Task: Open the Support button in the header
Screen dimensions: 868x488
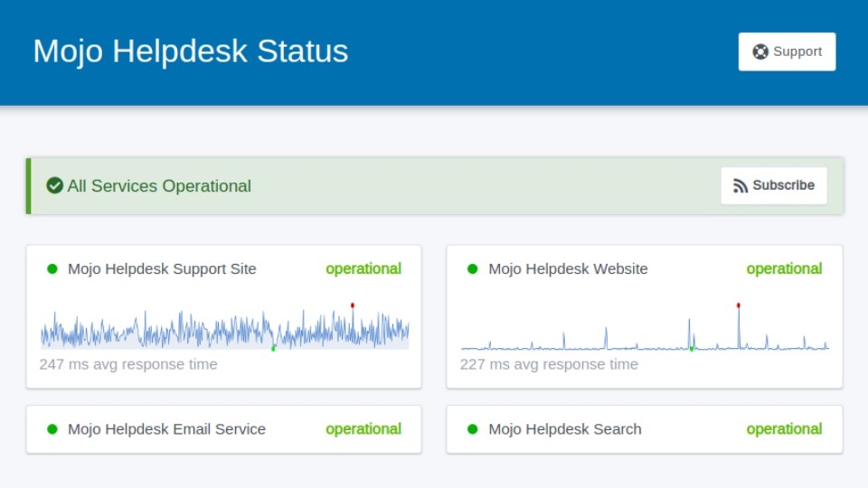Action: point(787,52)
